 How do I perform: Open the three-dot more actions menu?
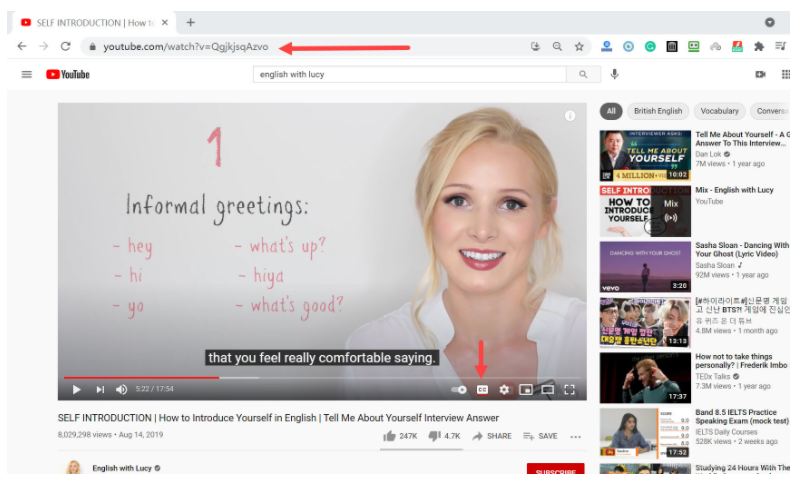(575, 436)
